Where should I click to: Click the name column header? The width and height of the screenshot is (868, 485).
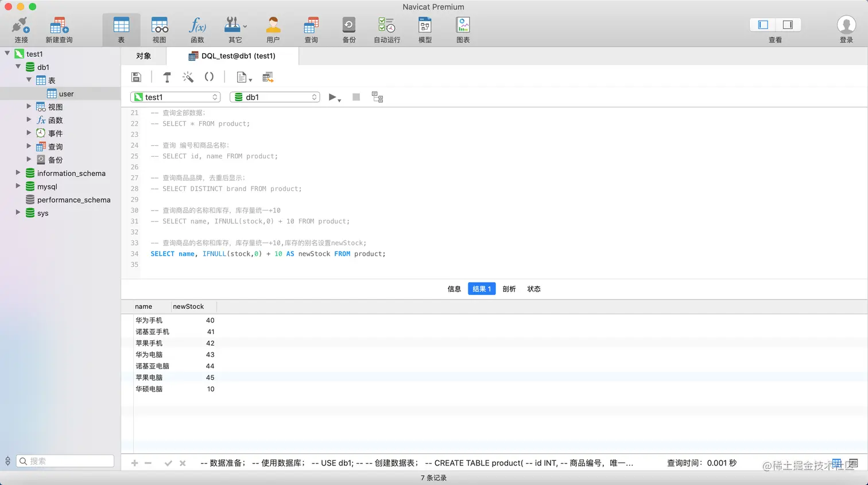[152, 306]
